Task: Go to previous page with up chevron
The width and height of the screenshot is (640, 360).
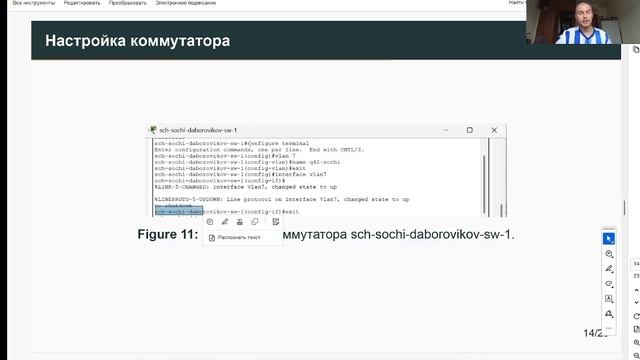Action: (636, 290)
